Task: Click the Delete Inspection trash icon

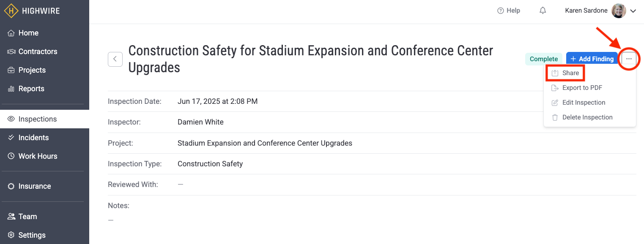Action: [x=555, y=117]
